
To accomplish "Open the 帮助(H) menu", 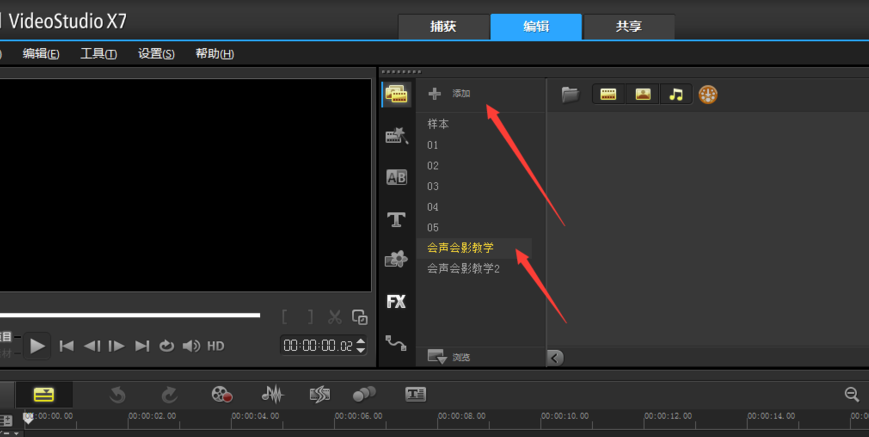I will (214, 54).
